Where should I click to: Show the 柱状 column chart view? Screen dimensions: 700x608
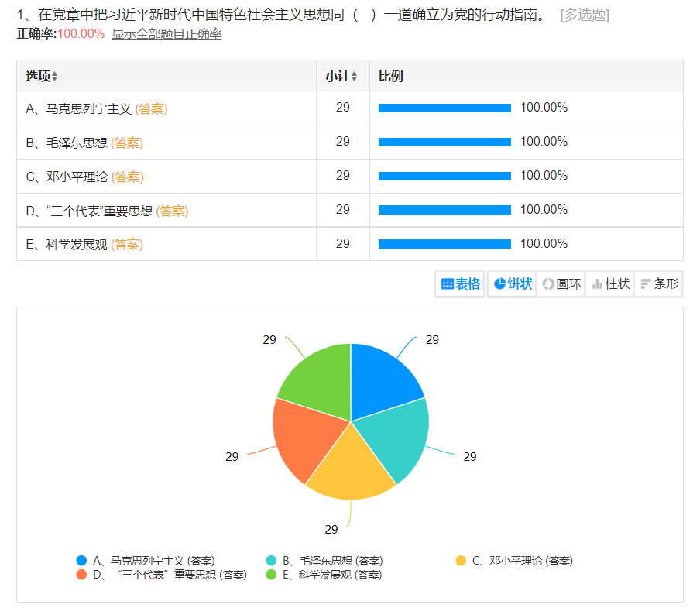pos(609,284)
